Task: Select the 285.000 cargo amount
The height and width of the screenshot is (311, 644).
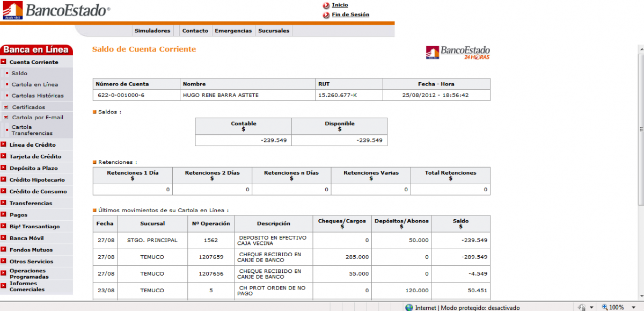Action: (x=358, y=257)
